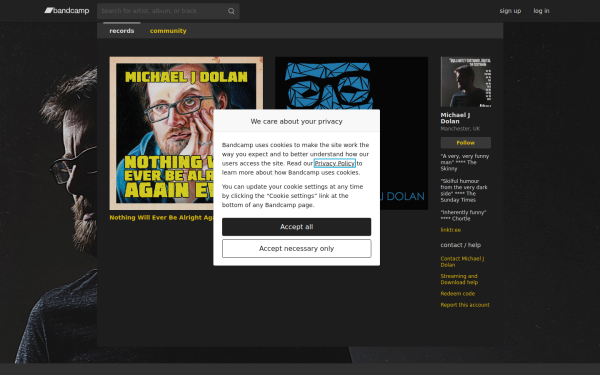Screen dimensions: 600x375
Task: Focus the artist, album, or track search field
Action: click(x=168, y=11)
